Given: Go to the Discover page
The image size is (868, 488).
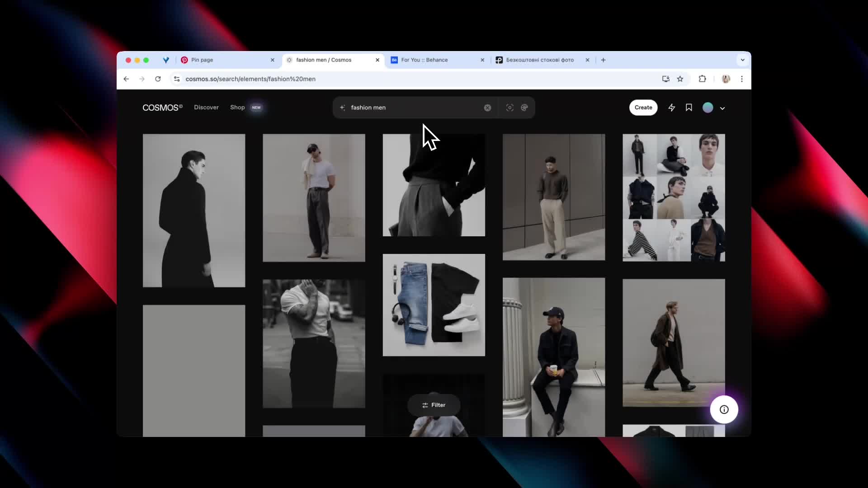Looking at the screenshot, I should click(206, 108).
